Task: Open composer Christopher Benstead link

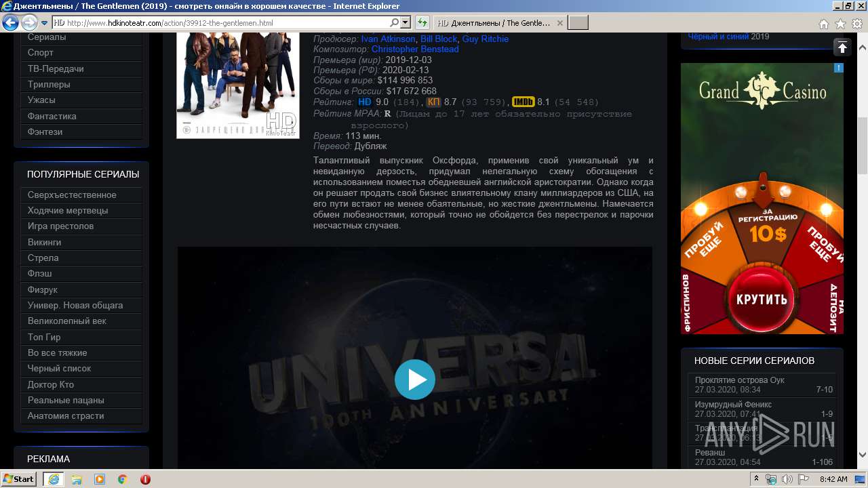Action: click(x=415, y=49)
